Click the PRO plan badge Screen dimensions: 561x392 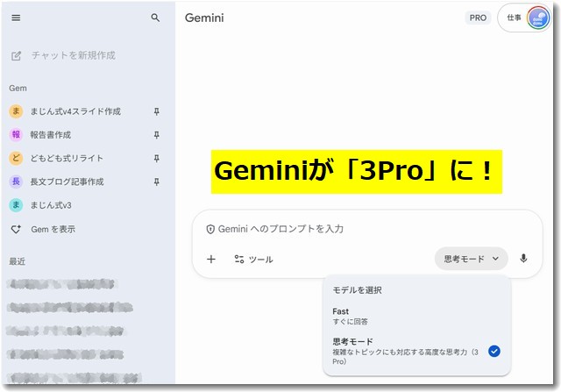point(478,18)
